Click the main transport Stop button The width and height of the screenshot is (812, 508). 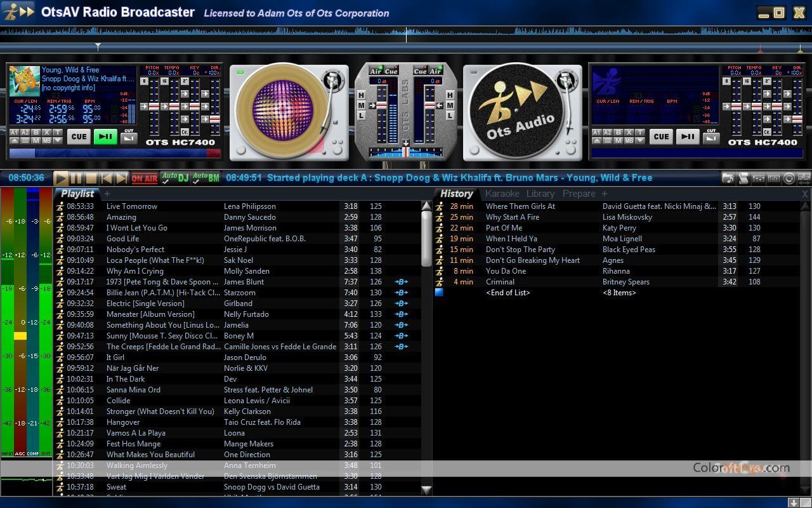pyautogui.click(x=91, y=178)
